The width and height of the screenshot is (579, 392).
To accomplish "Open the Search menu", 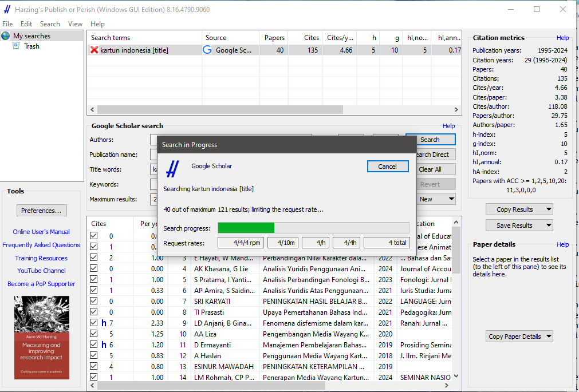I will [x=50, y=23].
